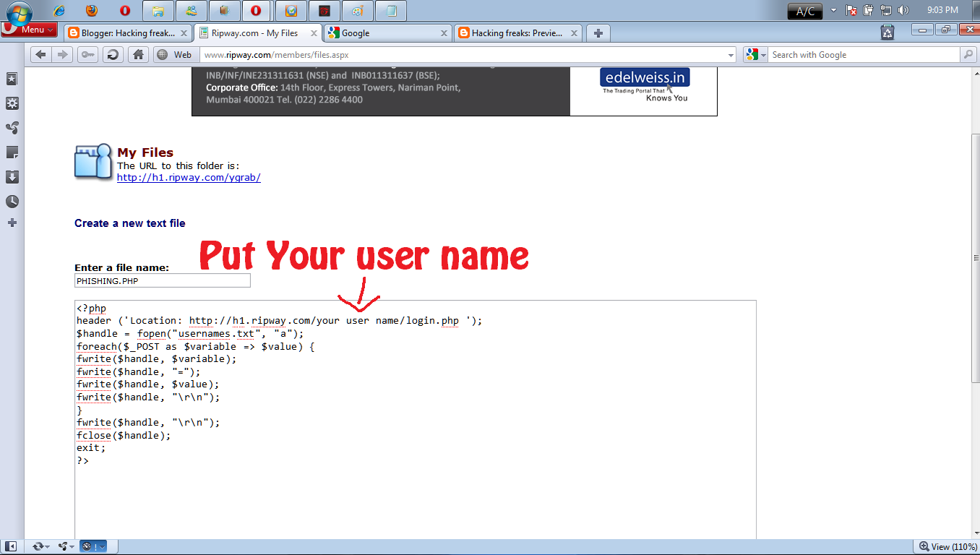The width and height of the screenshot is (980, 555).
Task: Open the network tray icon
Action: pyautogui.click(x=885, y=10)
